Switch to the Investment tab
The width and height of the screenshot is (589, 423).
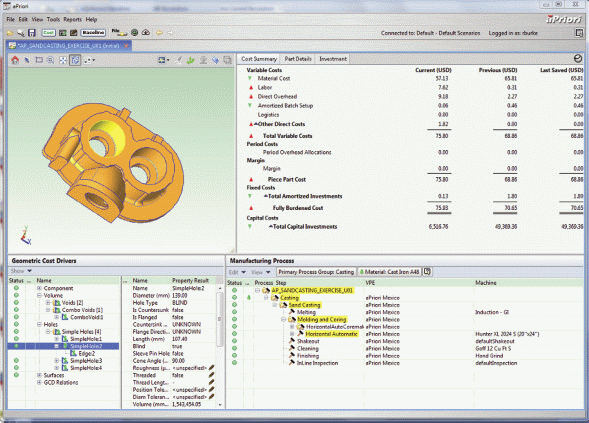(333, 59)
